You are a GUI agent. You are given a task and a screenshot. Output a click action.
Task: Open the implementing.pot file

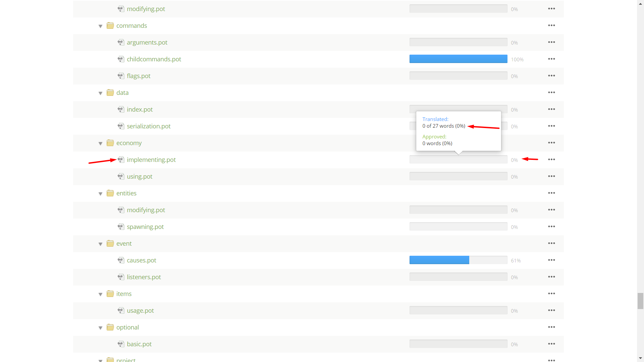[x=151, y=160]
